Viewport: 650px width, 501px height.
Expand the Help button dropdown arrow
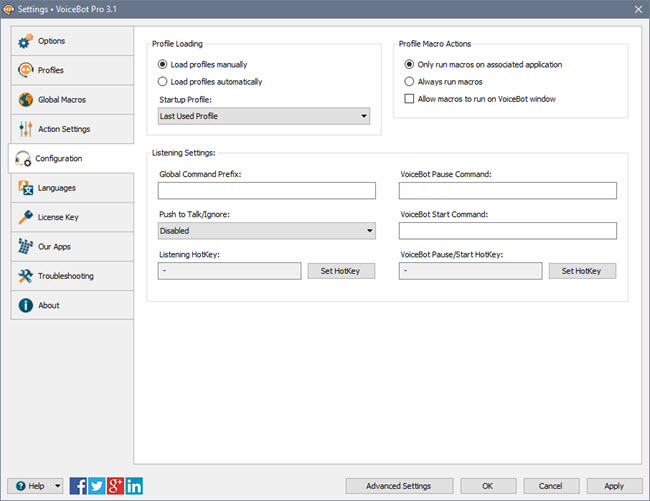(58, 486)
